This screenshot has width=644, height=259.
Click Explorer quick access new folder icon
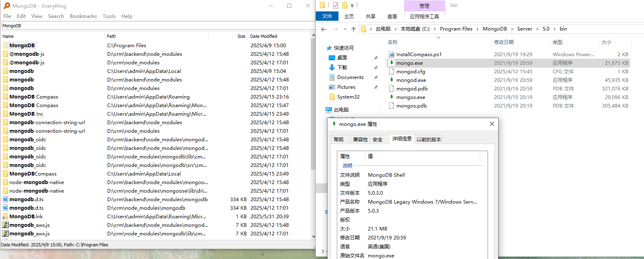pos(345,5)
